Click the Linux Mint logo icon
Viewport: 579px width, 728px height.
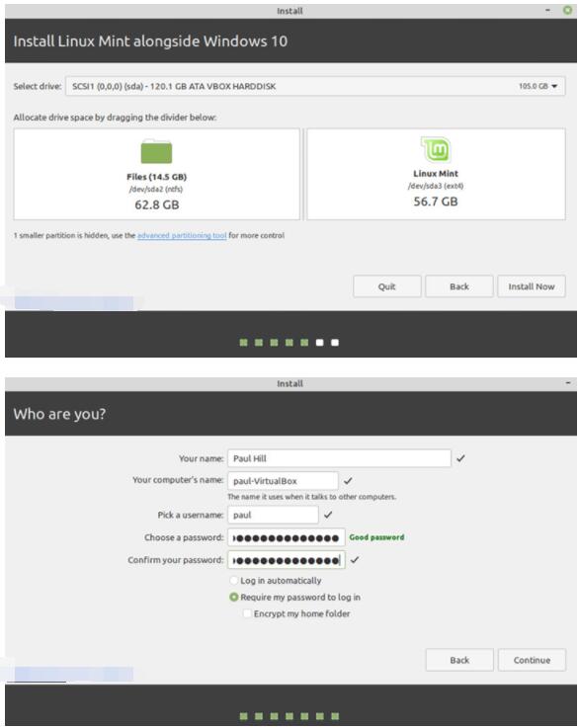point(436,149)
